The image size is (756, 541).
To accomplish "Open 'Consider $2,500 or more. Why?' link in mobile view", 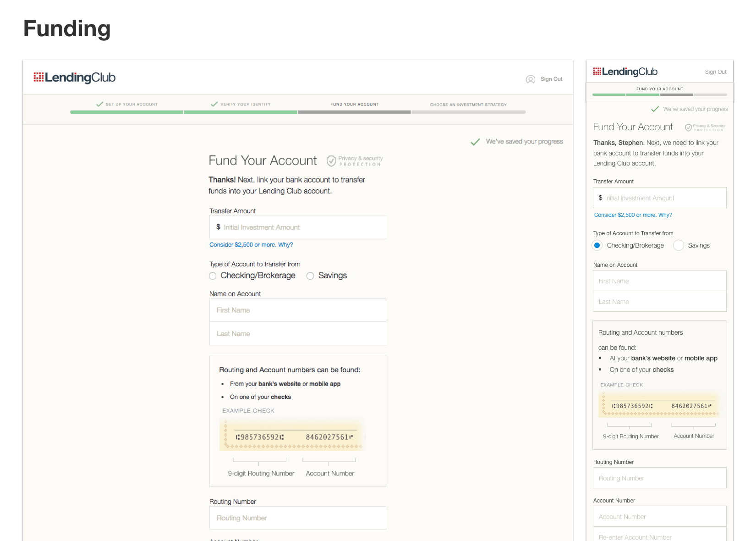I will tap(633, 215).
